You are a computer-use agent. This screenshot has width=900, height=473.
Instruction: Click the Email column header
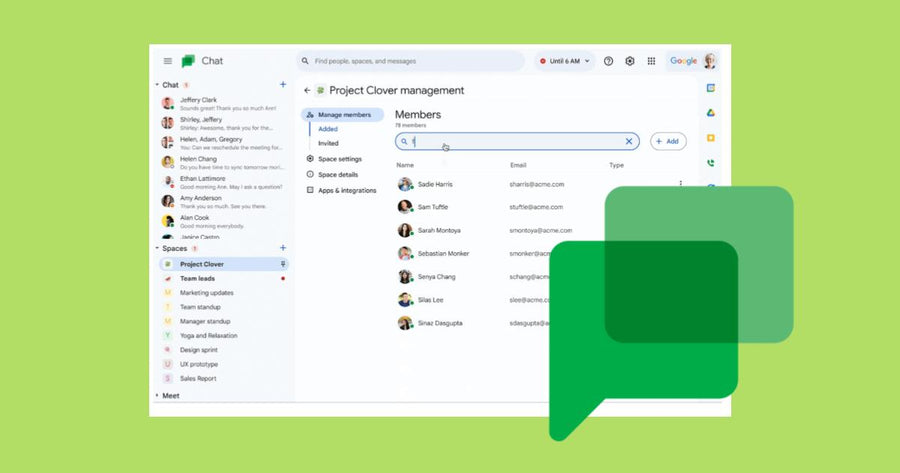point(518,165)
